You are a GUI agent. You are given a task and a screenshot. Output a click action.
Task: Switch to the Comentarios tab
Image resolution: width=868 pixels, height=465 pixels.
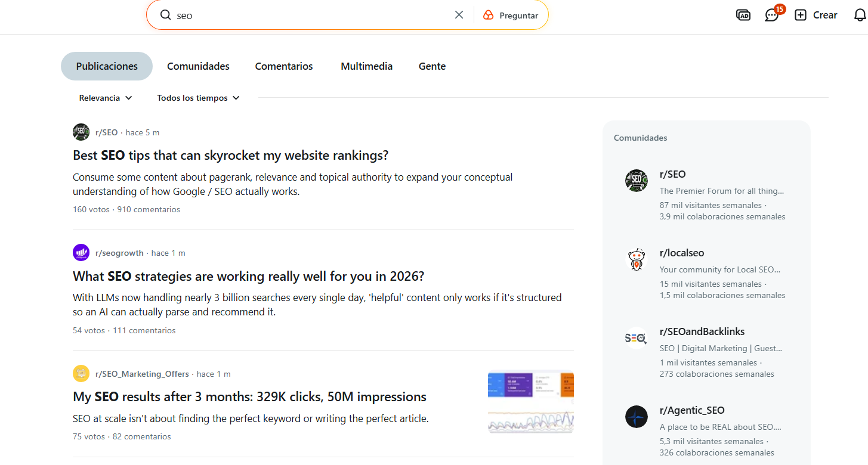coord(284,66)
